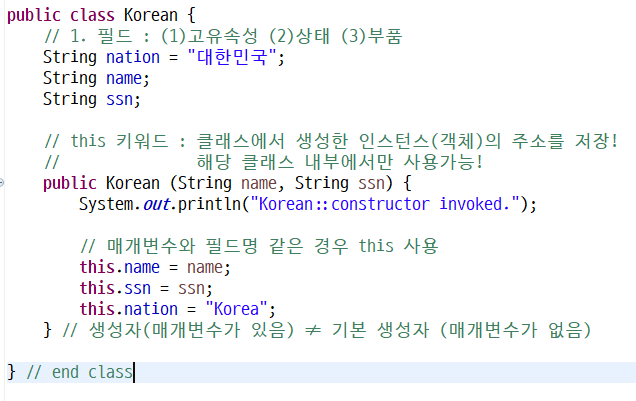The height and width of the screenshot is (401, 636).
Task: Click the right-hand 'ssn' value in 'this.ssn = ssn;'
Action: click(x=191, y=289)
